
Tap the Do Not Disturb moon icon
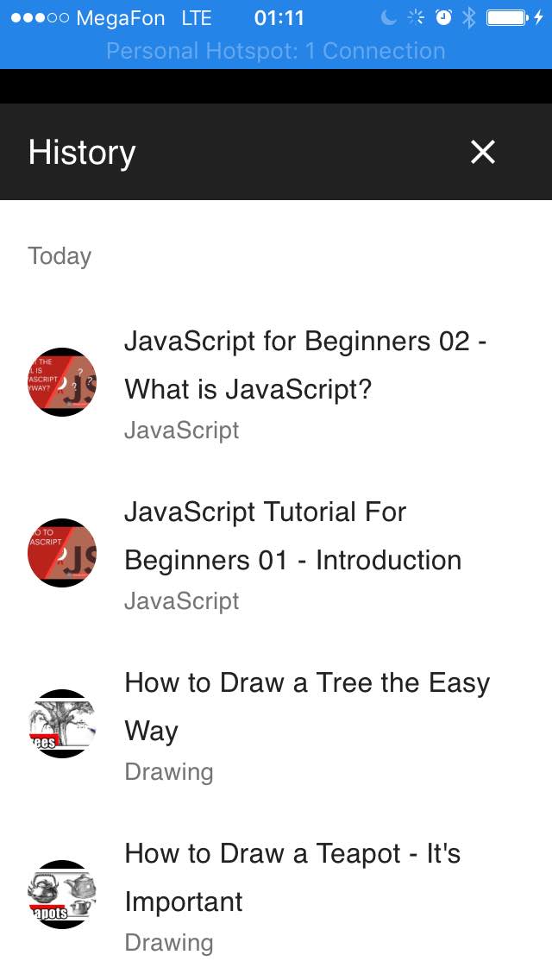pos(389,18)
